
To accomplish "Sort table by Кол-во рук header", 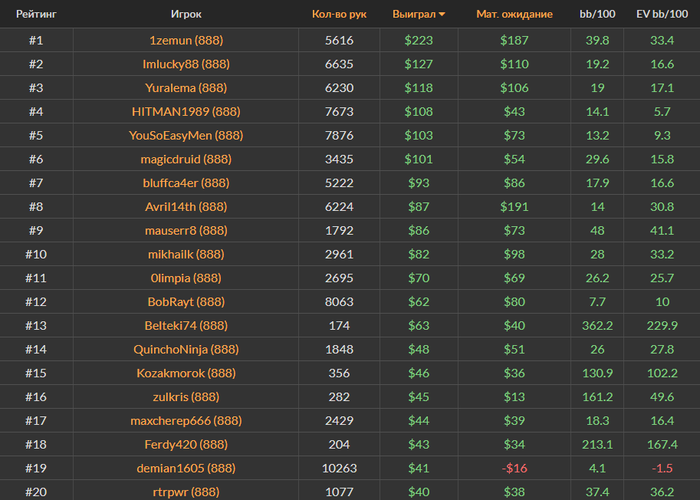I will point(339,14).
